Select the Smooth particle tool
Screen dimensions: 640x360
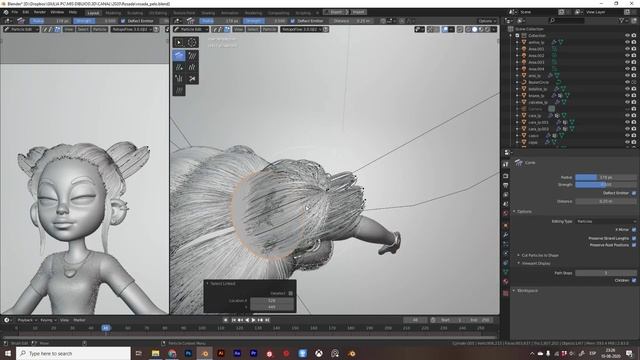[192, 55]
